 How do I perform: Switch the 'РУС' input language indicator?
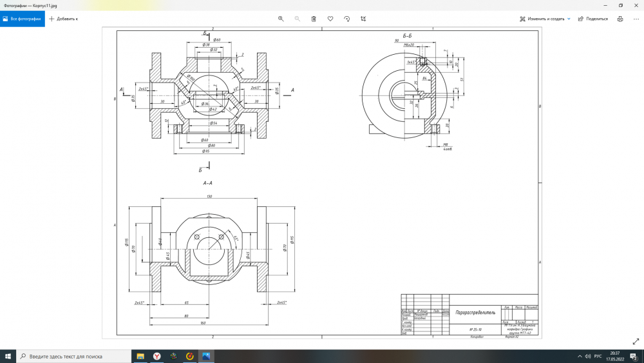point(597,356)
